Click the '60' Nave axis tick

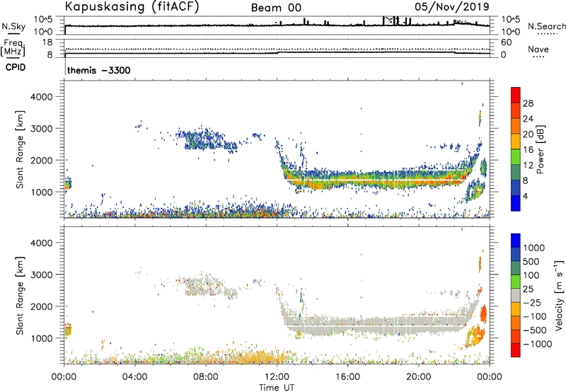(506, 42)
